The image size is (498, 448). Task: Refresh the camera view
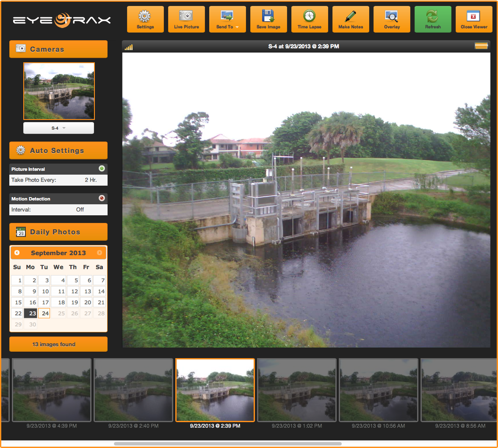(x=433, y=19)
